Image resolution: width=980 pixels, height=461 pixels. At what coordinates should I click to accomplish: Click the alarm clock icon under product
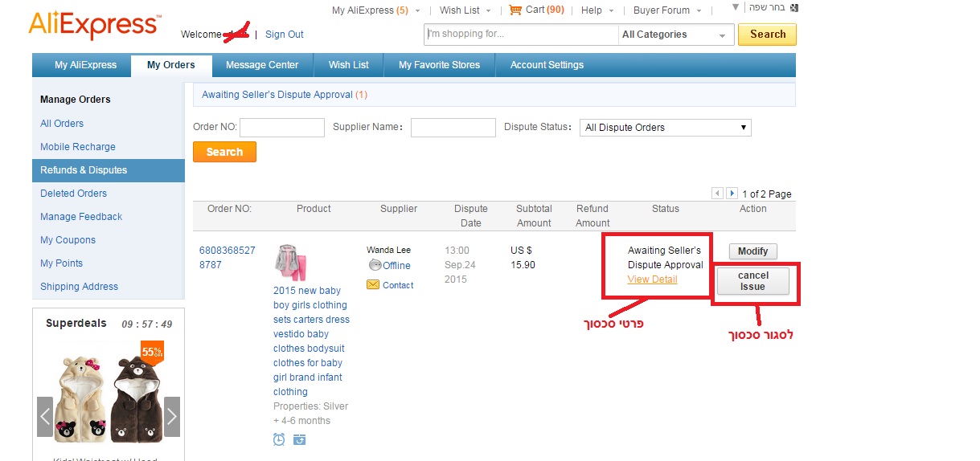point(279,439)
